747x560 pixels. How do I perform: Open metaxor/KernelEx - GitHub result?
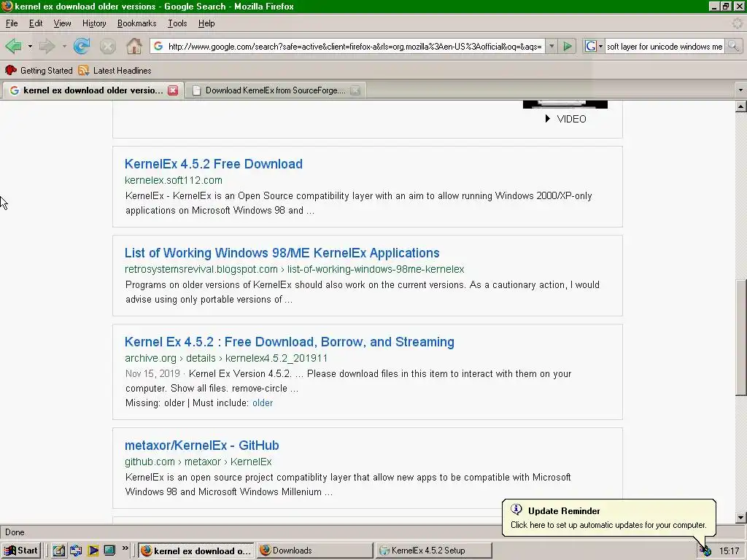coord(201,446)
